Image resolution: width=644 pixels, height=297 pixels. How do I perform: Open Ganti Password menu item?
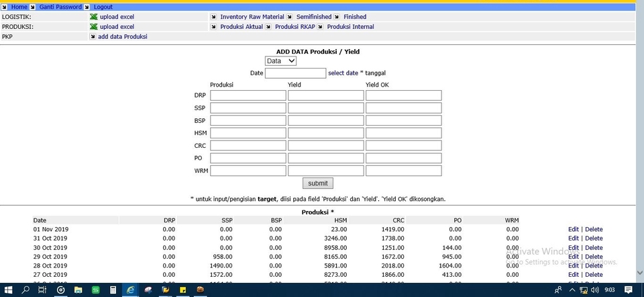pos(60,7)
